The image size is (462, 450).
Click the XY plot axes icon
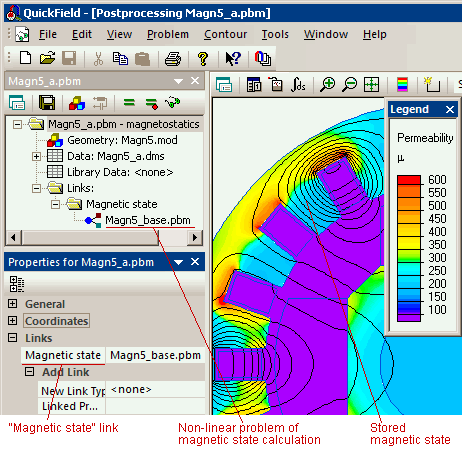pos(432,84)
